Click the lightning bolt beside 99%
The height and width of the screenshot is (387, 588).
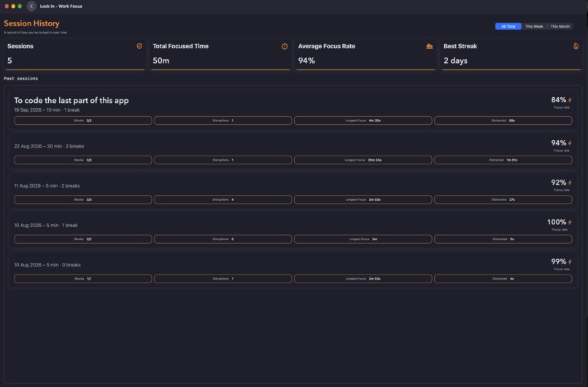pyautogui.click(x=570, y=261)
